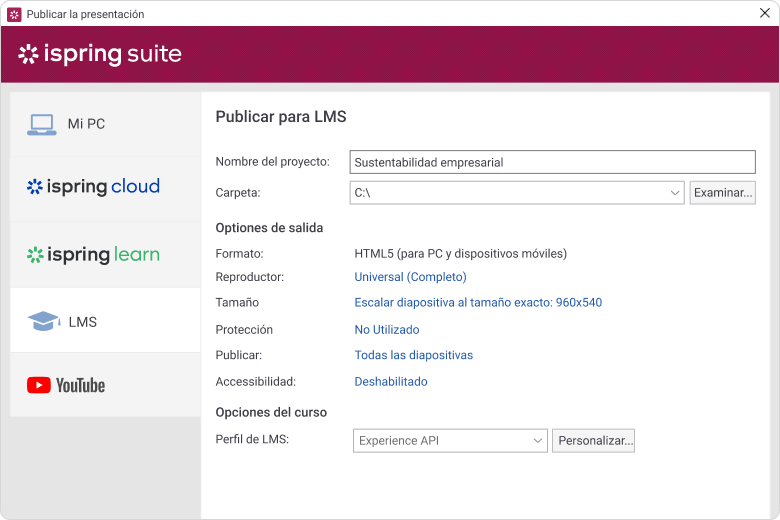Viewport: 780px width, 520px height.
Task: Open the Universal (Completo) player link
Action: click(410, 277)
